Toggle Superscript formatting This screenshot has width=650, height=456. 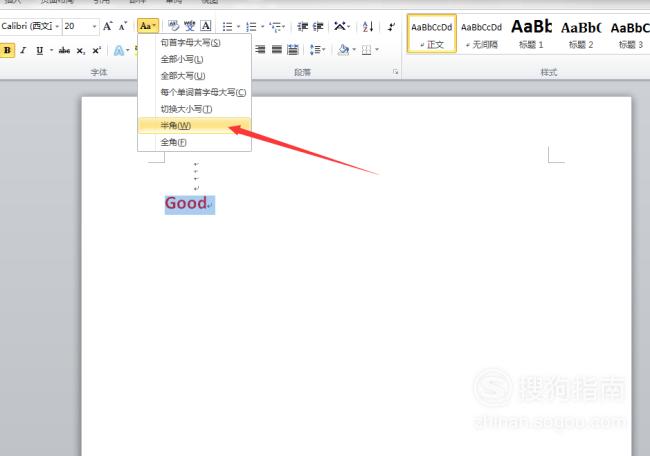pos(97,50)
